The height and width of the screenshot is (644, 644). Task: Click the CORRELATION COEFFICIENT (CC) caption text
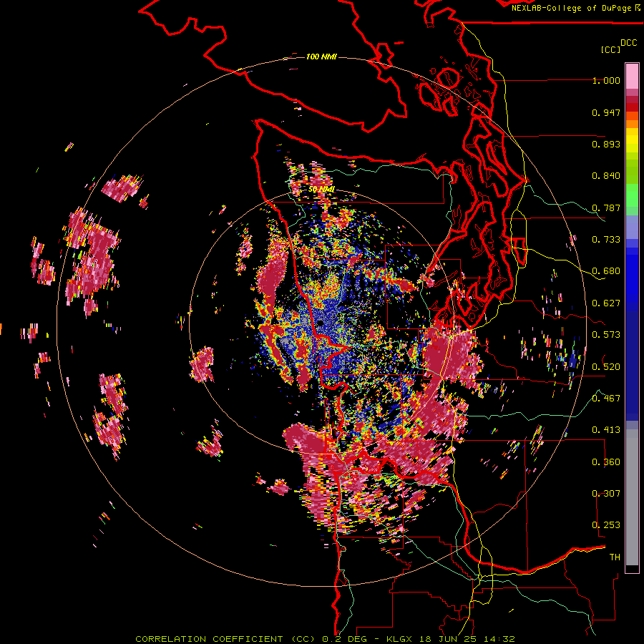225,639
